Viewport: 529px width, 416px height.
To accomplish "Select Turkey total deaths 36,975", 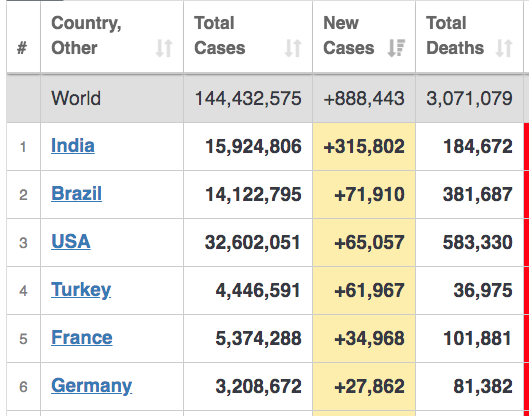I will (483, 290).
